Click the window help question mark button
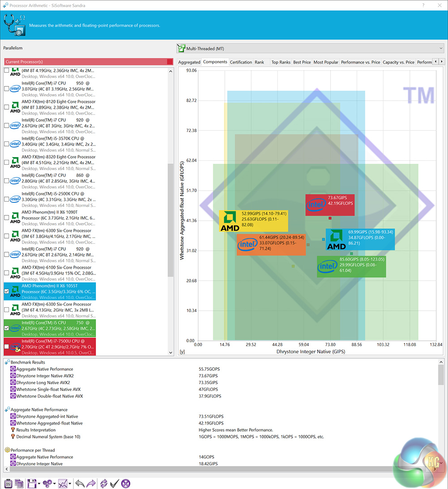Image resolution: width=448 pixels, height=489 pixels. pos(423,5)
